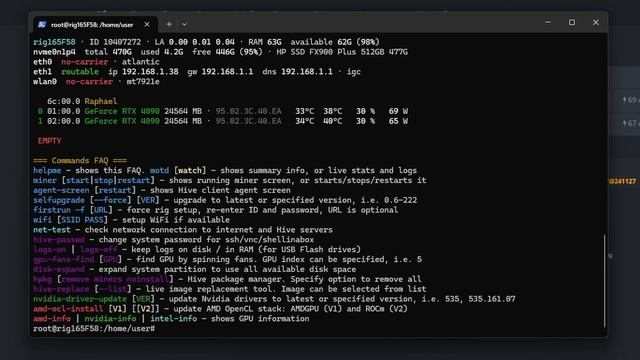
Task: Click the 'helpme' command name
Action: click(47, 171)
